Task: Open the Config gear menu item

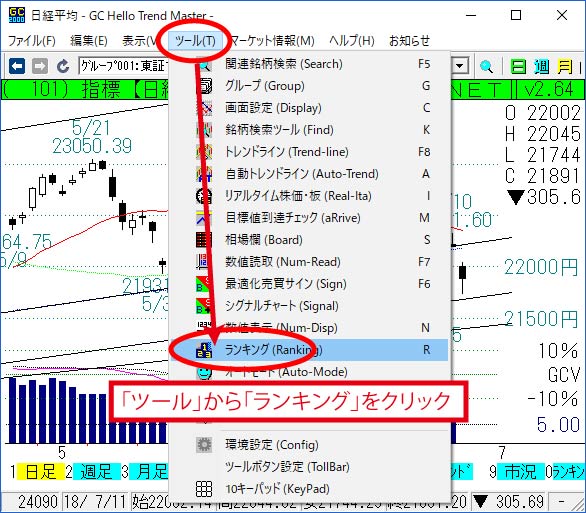Action: pos(309,445)
